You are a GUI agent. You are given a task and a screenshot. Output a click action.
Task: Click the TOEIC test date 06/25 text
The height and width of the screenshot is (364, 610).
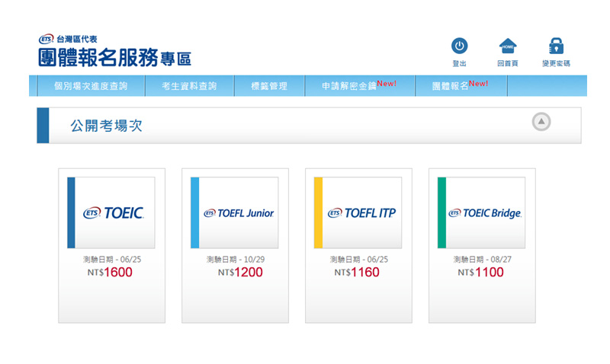(x=111, y=260)
